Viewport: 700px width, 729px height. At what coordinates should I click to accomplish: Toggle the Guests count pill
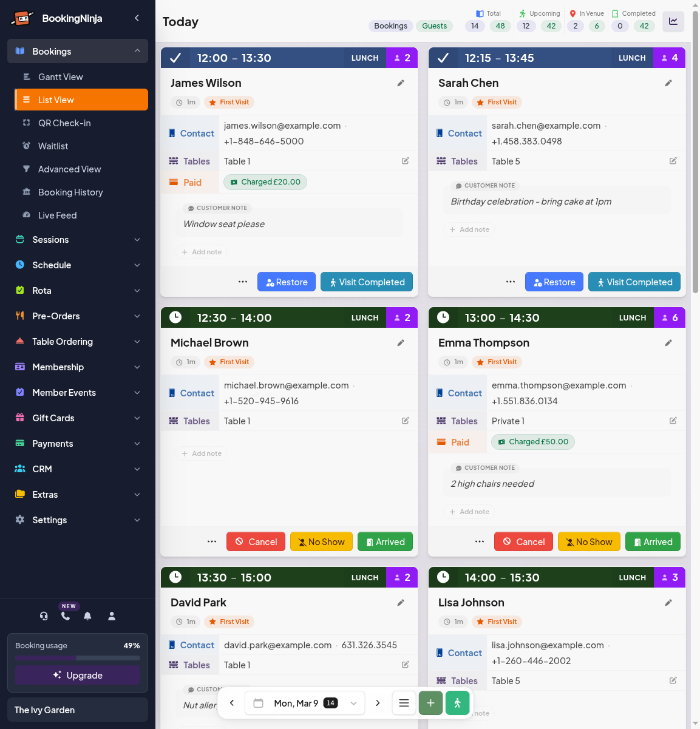435,26
